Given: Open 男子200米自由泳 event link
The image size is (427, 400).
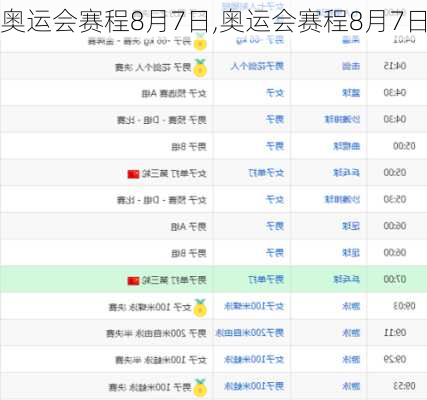Looking at the screenshot, I should pos(250,333).
